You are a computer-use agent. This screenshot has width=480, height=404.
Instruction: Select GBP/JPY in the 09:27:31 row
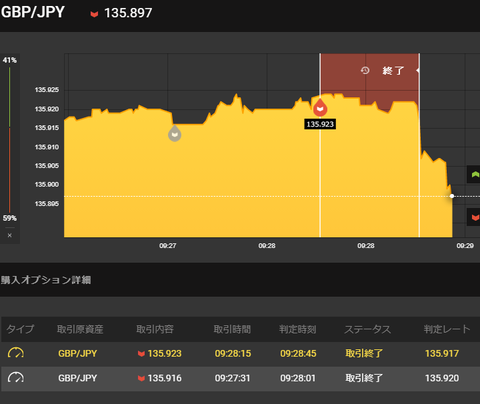78,378
